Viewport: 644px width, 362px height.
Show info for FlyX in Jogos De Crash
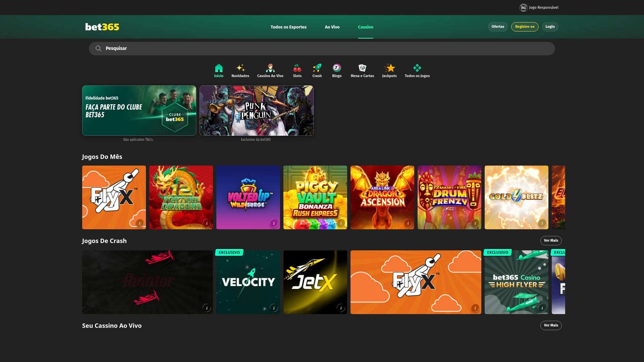[475, 308]
